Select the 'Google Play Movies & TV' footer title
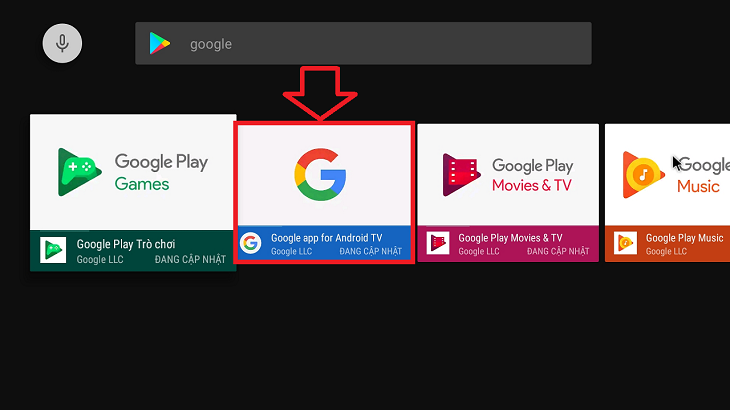 [x=510, y=238]
